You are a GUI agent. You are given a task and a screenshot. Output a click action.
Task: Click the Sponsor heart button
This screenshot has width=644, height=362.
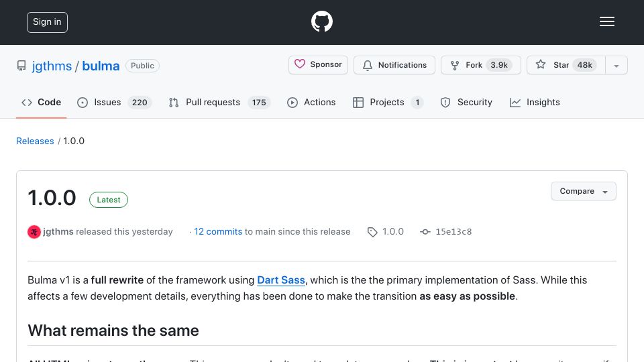318,65
